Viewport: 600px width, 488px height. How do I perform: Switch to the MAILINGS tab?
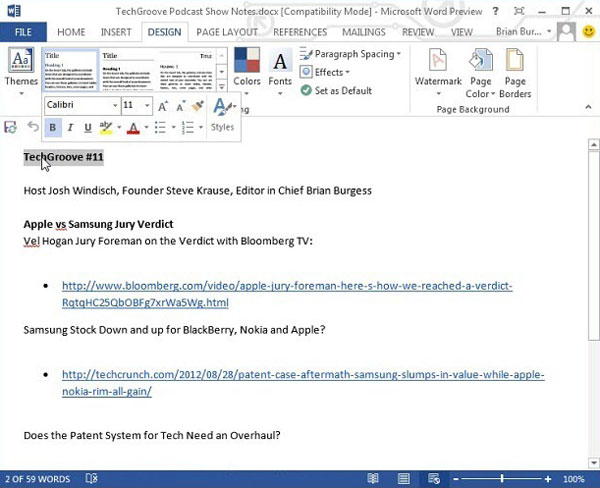click(364, 32)
